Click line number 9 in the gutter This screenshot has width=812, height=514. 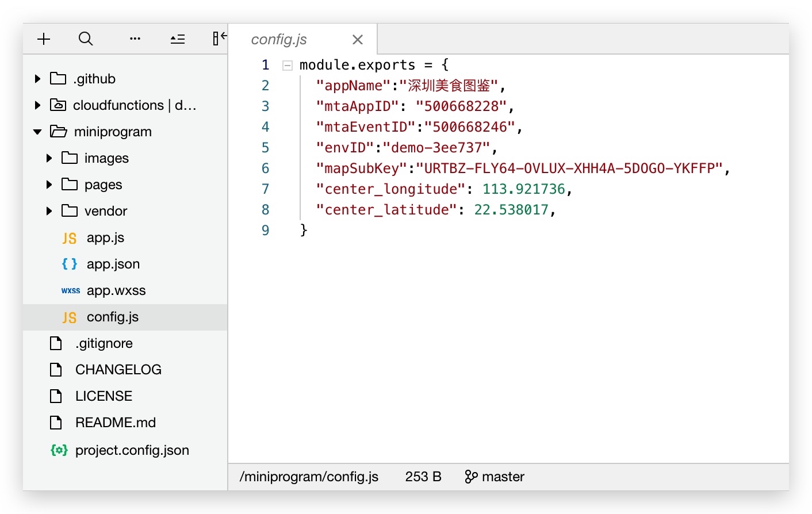[265, 231]
